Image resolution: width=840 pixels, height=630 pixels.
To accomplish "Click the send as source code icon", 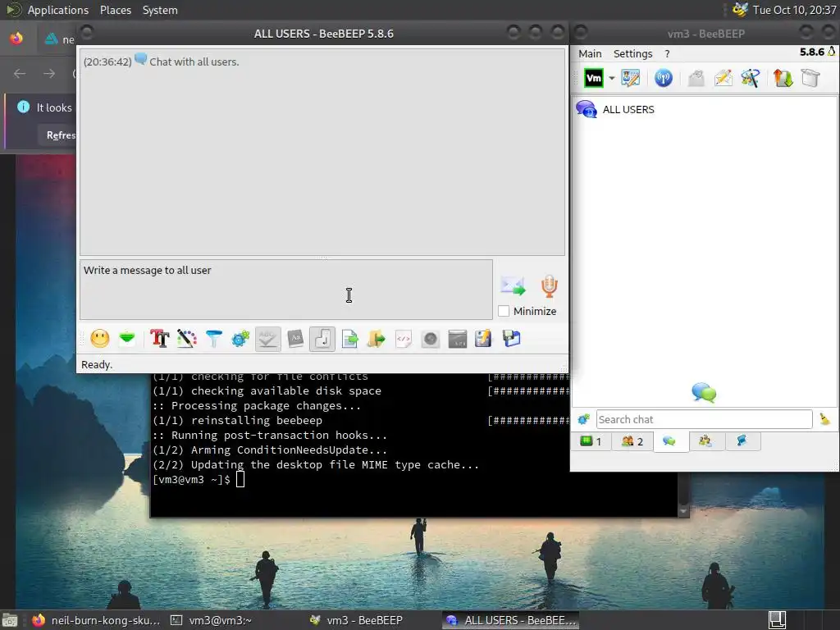I will coord(404,339).
